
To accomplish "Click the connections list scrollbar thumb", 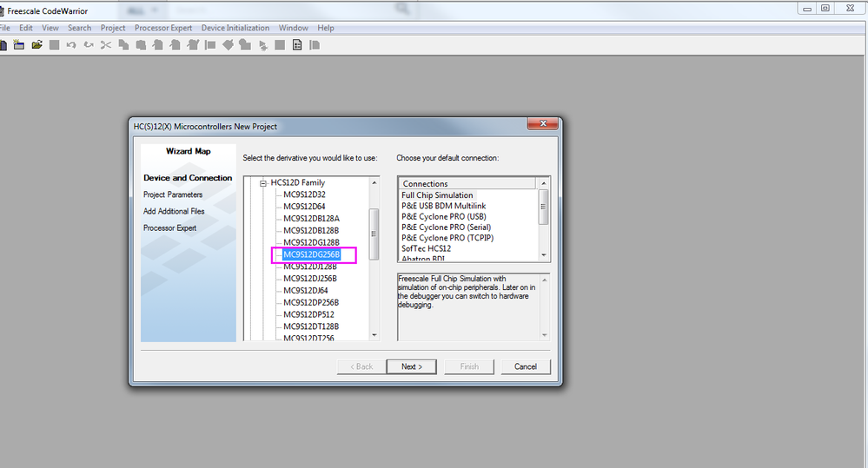I will tap(544, 207).
